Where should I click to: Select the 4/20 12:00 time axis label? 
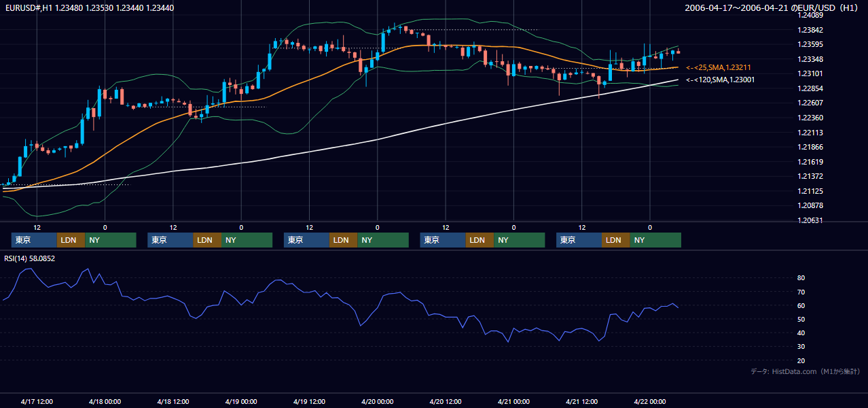pos(446,402)
